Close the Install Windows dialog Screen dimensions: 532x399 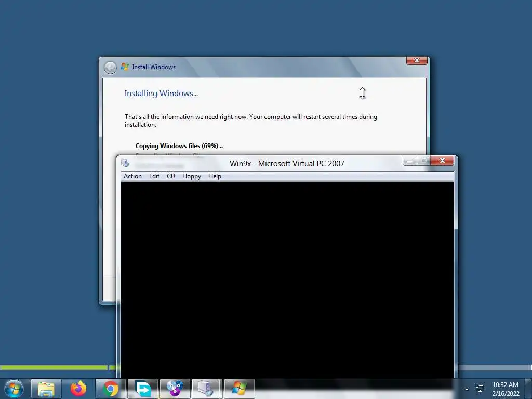click(x=417, y=60)
